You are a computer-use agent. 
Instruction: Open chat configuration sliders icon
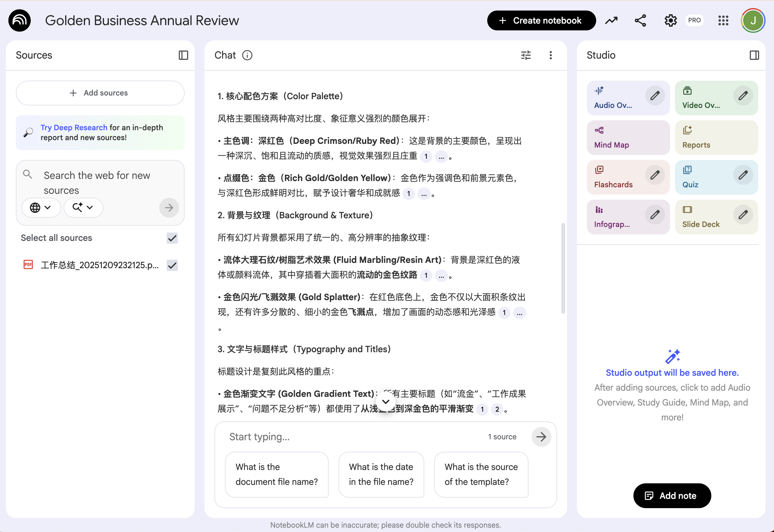[526, 55]
